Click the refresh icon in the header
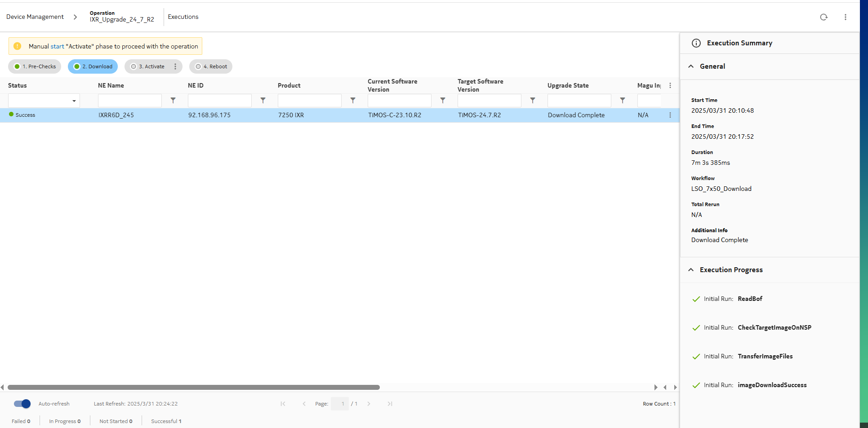The image size is (868, 428). point(823,17)
